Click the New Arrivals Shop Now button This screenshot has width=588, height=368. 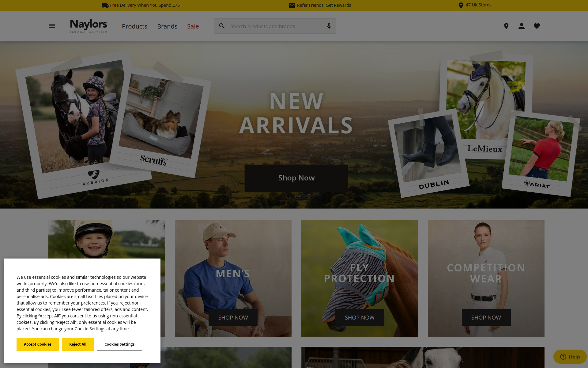[296, 178]
